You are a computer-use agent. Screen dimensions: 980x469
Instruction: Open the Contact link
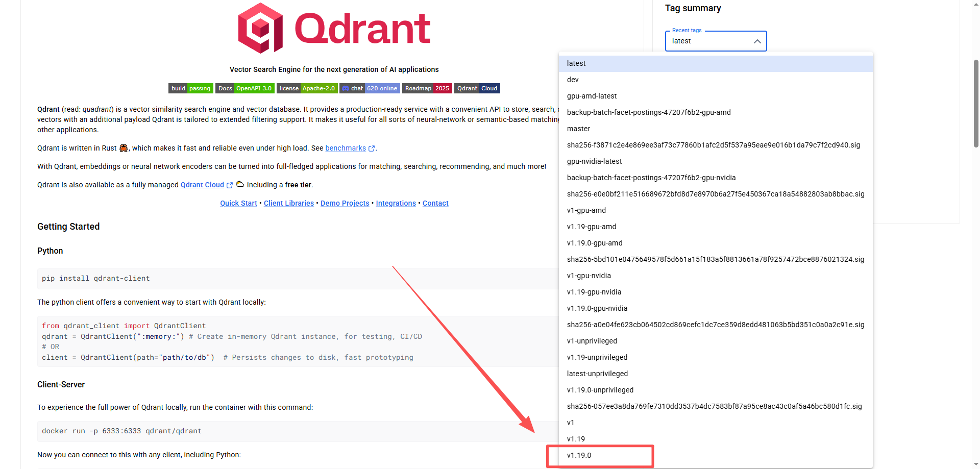[435, 203]
